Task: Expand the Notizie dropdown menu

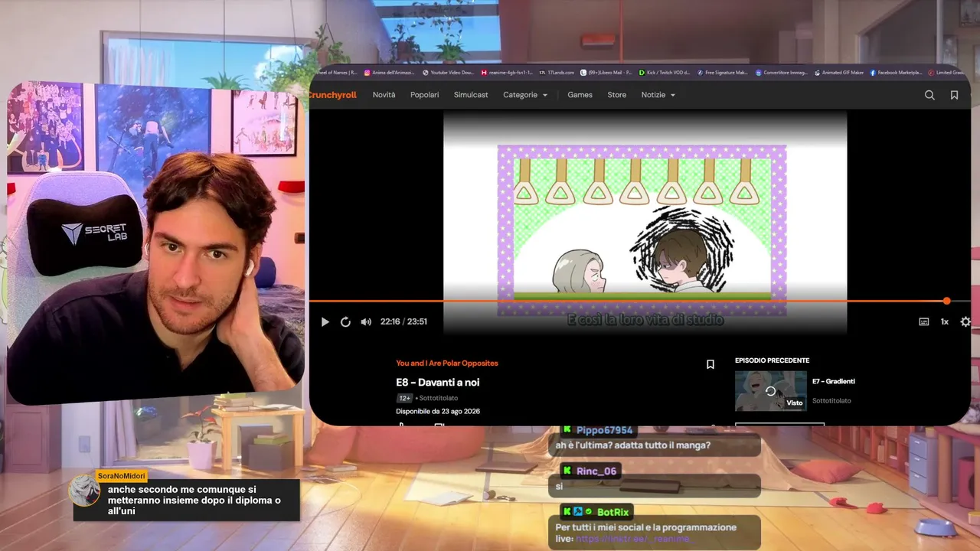Action: click(x=658, y=95)
